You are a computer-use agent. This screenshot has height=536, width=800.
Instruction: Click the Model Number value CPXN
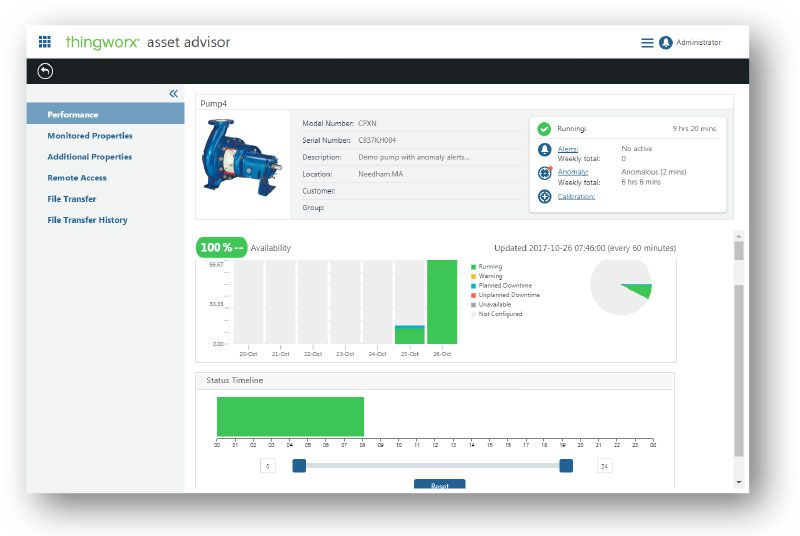pyautogui.click(x=367, y=123)
